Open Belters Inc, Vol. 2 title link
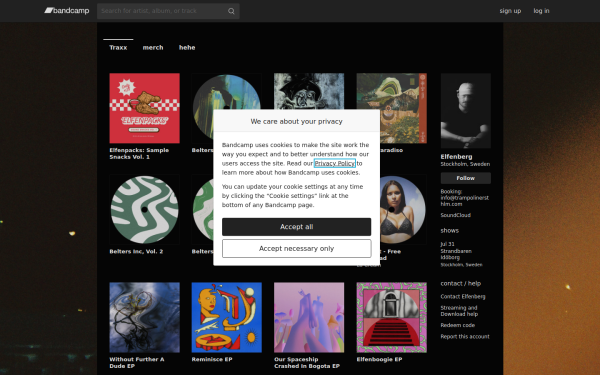Image resolution: width=600 pixels, height=375 pixels. (136, 251)
